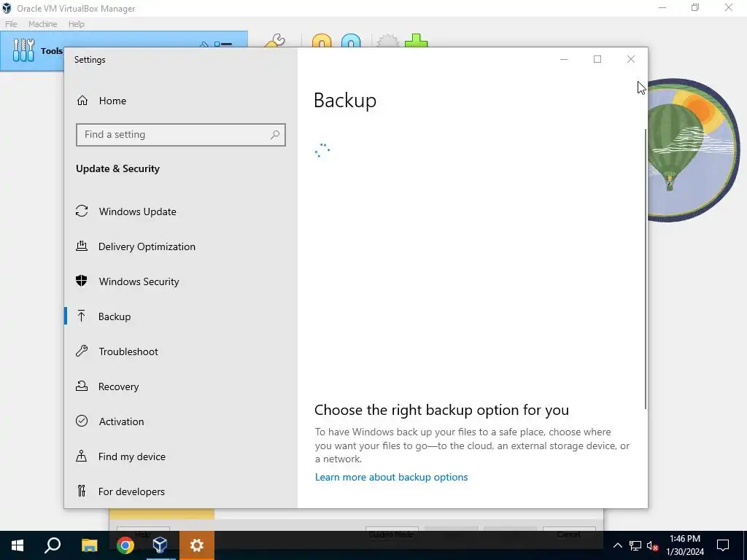
Task: Click the muted volume tray icon
Action: (652, 545)
